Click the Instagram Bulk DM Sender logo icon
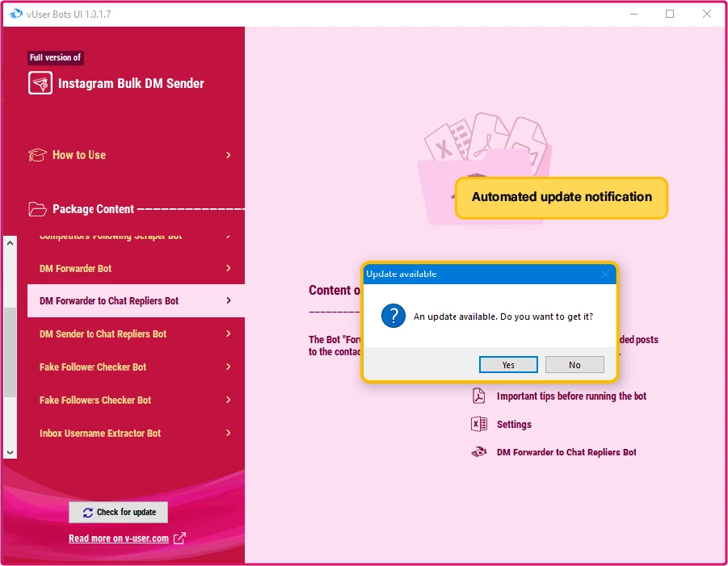The height and width of the screenshot is (566, 728). (40, 83)
